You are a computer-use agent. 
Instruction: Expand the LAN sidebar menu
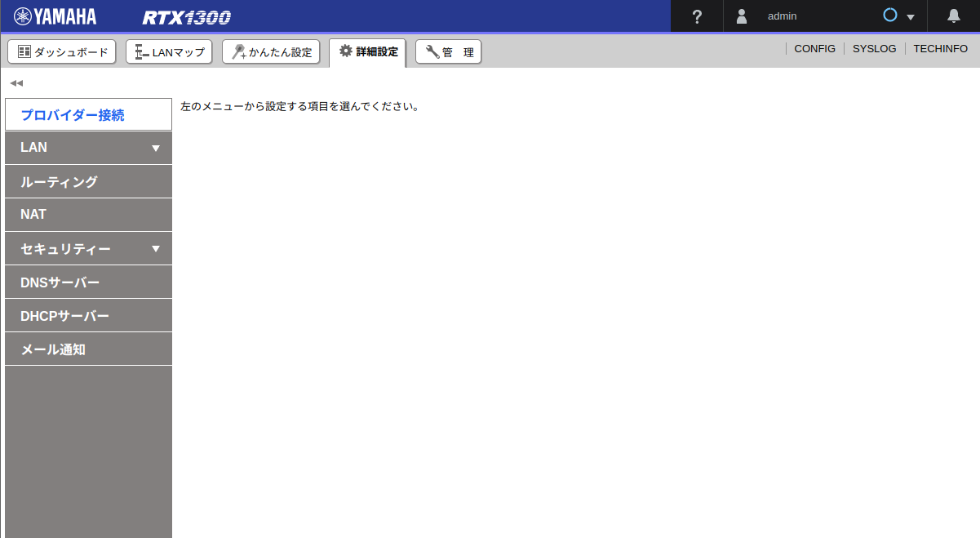pos(88,148)
